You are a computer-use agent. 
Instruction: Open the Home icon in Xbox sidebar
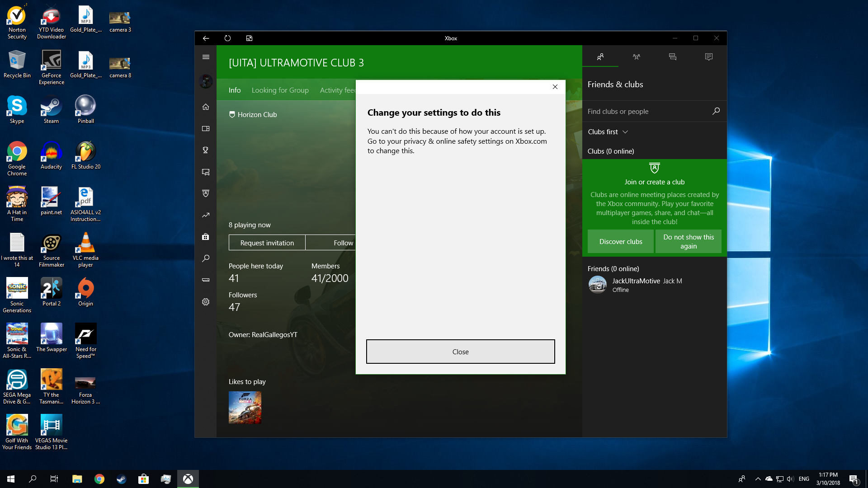pyautogui.click(x=206, y=107)
